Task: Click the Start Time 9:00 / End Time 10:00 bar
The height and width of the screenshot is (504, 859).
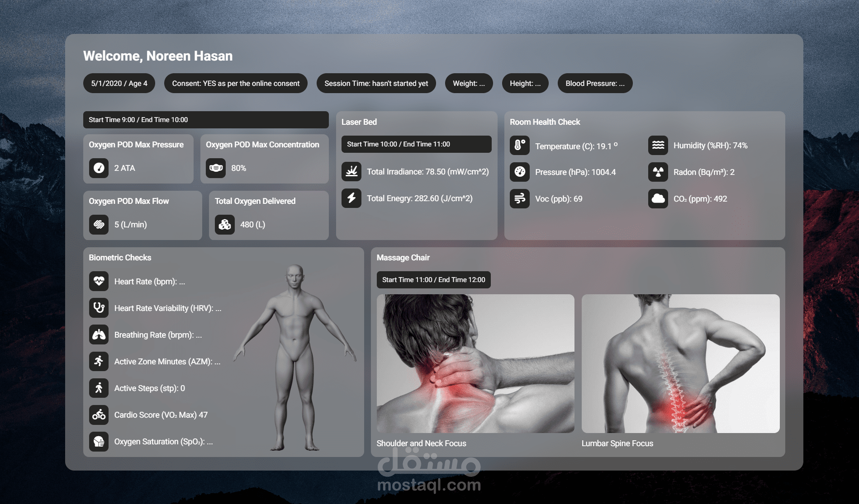Action: [206, 120]
